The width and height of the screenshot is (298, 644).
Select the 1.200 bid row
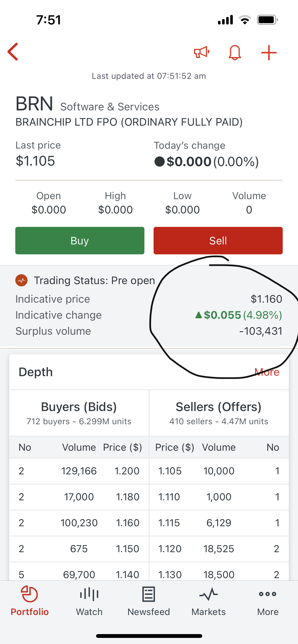pos(79,471)
